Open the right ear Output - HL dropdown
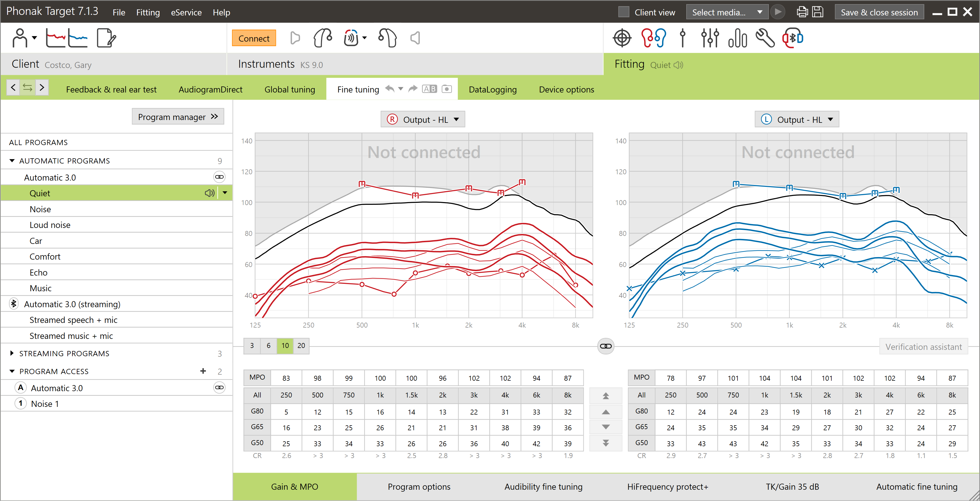This screenshot has width=980, height=501. pos(423,119)
